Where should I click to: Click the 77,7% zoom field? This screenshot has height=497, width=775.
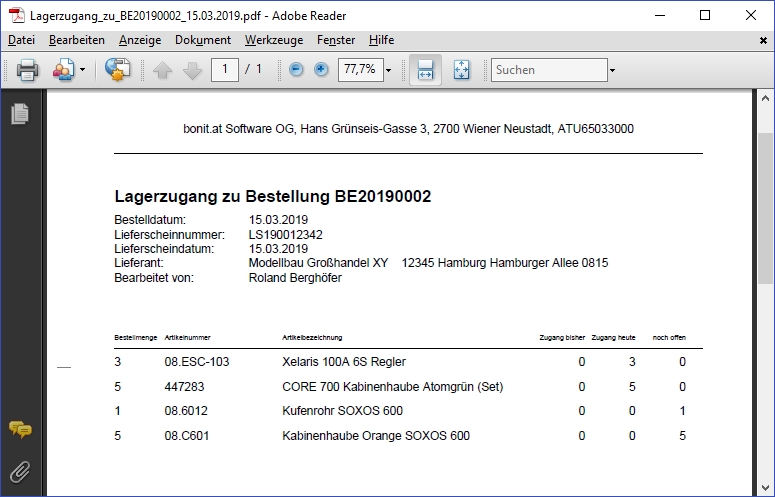coord(360,69)
